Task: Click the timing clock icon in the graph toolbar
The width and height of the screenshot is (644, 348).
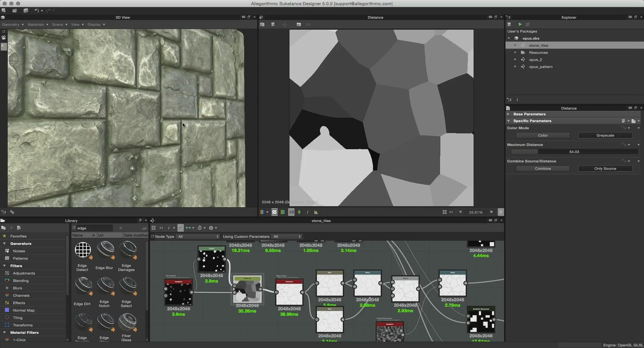Action: pyautogui.click(x=200, y=228)
